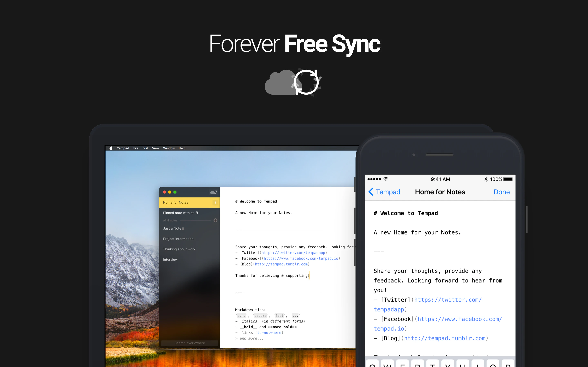Open the Pinned note with stuff
This screenshot has width=588, height=367.
pyautogui.click(x=180, y=213)
